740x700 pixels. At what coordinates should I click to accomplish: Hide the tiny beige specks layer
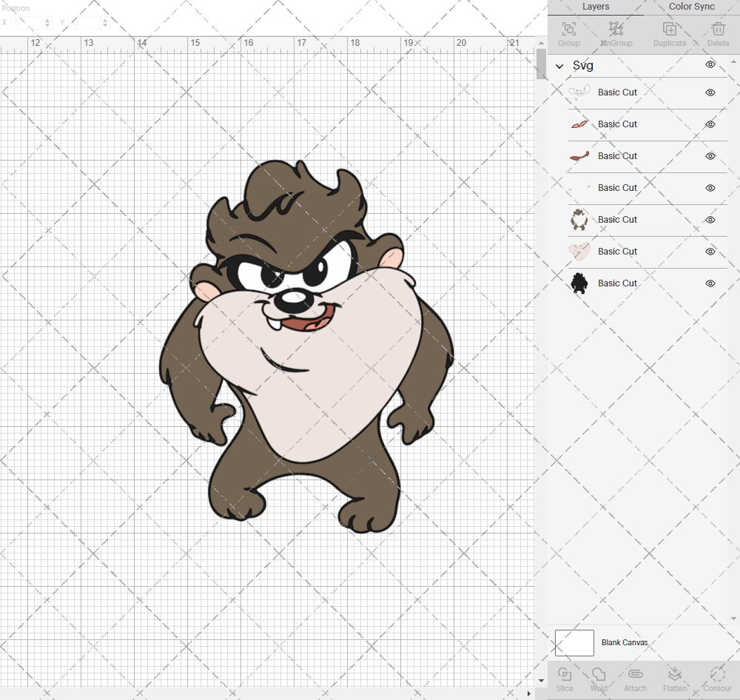click(710, 188)
